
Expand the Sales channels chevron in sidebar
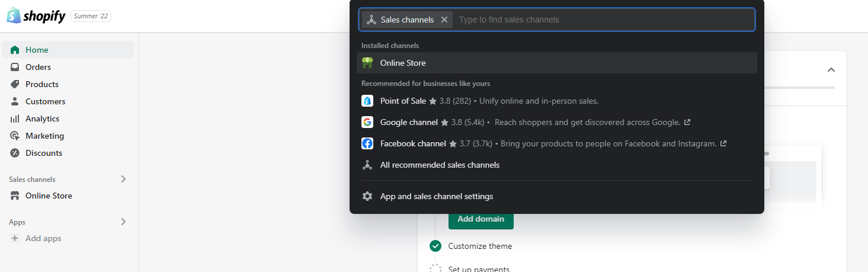click(x=123, y=179)
